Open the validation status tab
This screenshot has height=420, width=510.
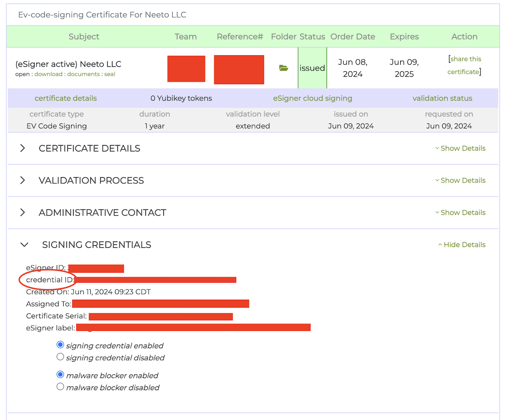click(442, 98)
